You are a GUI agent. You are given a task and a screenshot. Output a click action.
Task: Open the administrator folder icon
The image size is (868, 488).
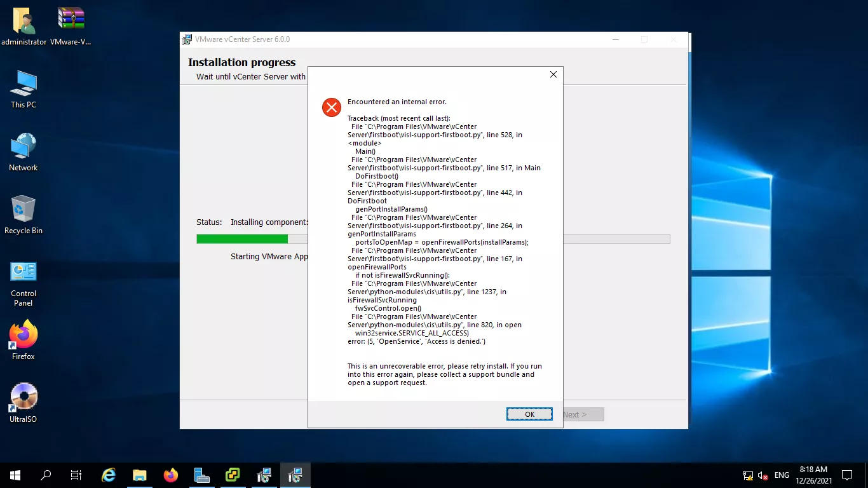tap(24, 27)
